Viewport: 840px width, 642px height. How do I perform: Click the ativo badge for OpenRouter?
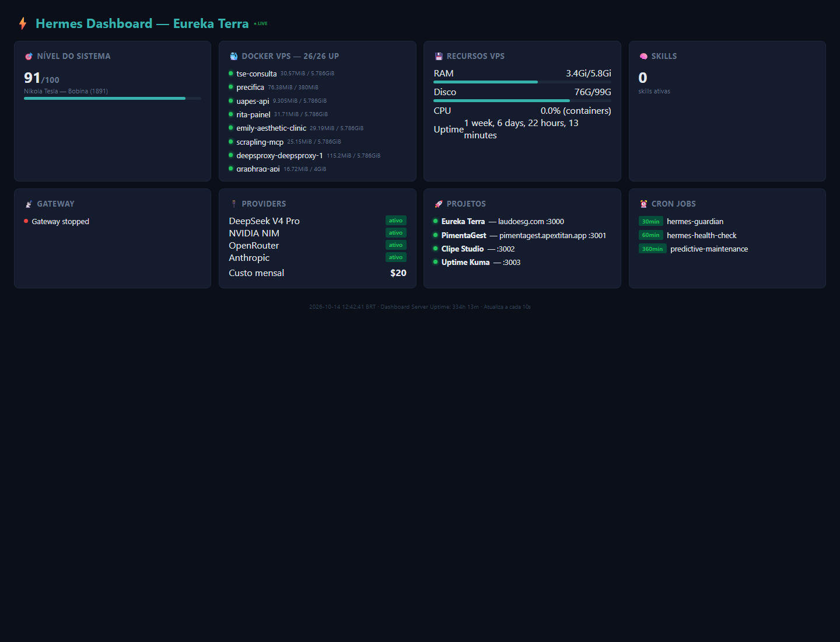click(x=396, y=245)
